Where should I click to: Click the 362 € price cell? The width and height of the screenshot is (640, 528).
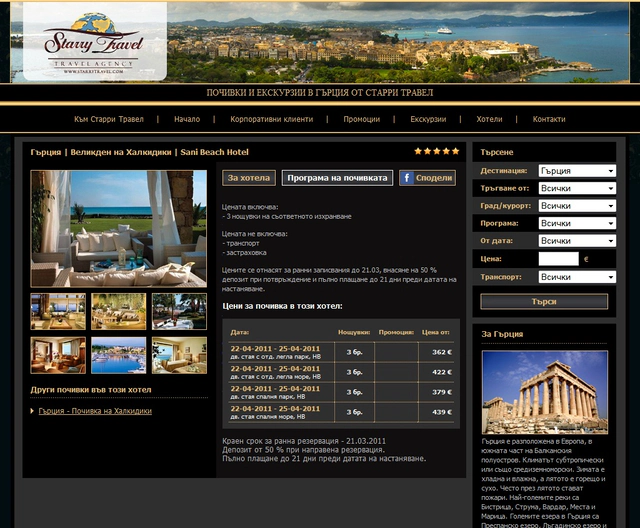442,352
